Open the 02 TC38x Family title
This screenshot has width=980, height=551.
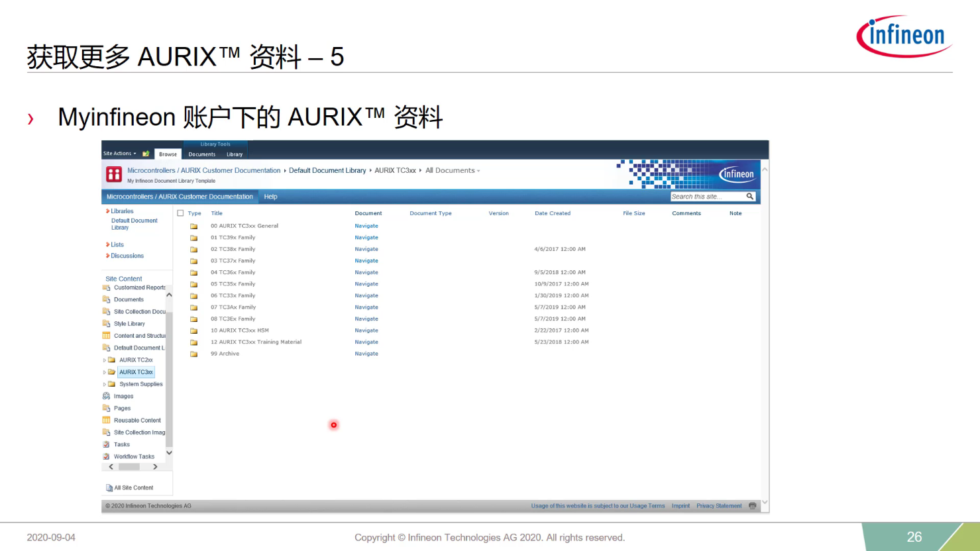tap(233, 249)
